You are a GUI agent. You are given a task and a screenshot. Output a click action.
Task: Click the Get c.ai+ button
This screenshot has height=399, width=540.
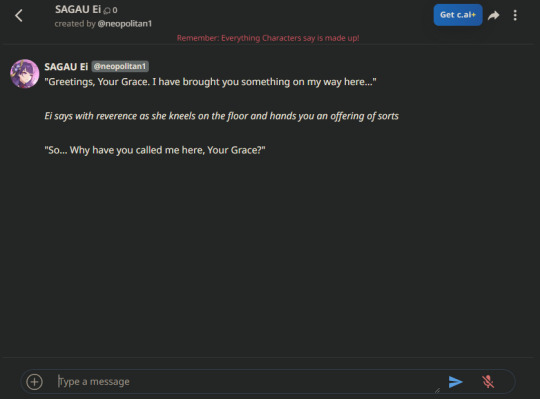(458, 15)
